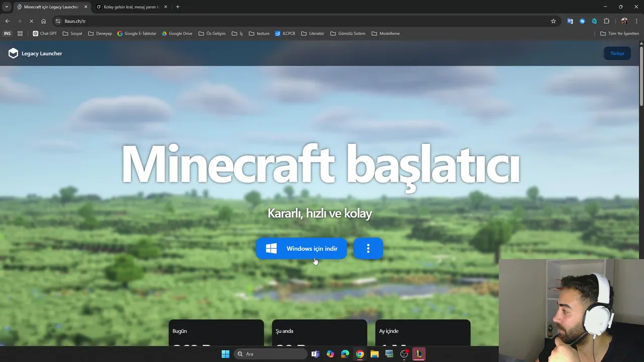This screenshot has height=362, width=644.
Task: Open the Deneyap bookmarks folder
Action: pos(100,34)
